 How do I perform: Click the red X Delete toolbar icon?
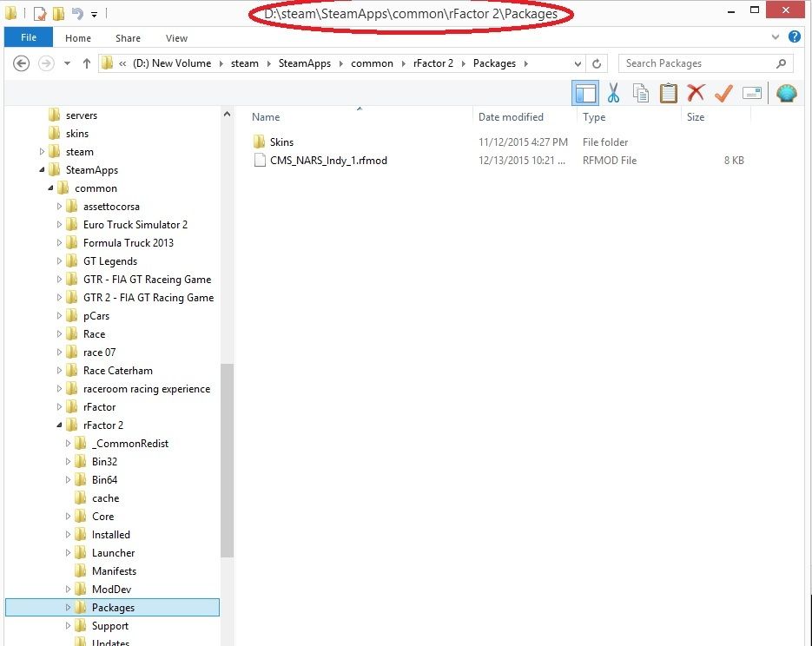coord(696,93)
